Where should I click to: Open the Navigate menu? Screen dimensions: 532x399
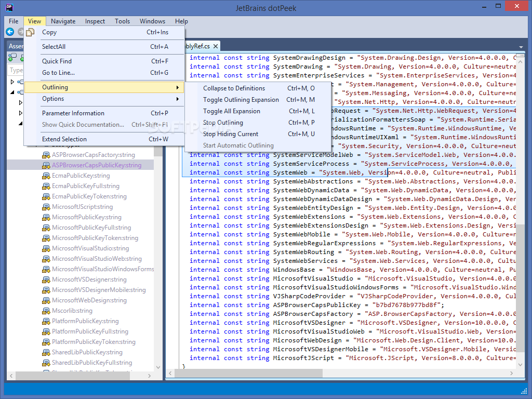point(63,21)
